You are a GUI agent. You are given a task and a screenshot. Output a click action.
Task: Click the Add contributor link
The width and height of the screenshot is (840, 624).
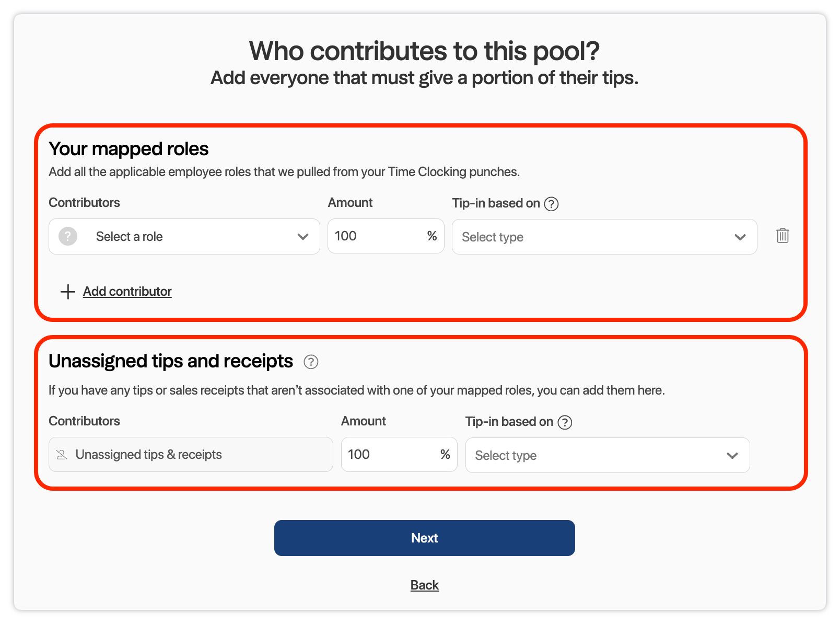click(x=127, y=292)
